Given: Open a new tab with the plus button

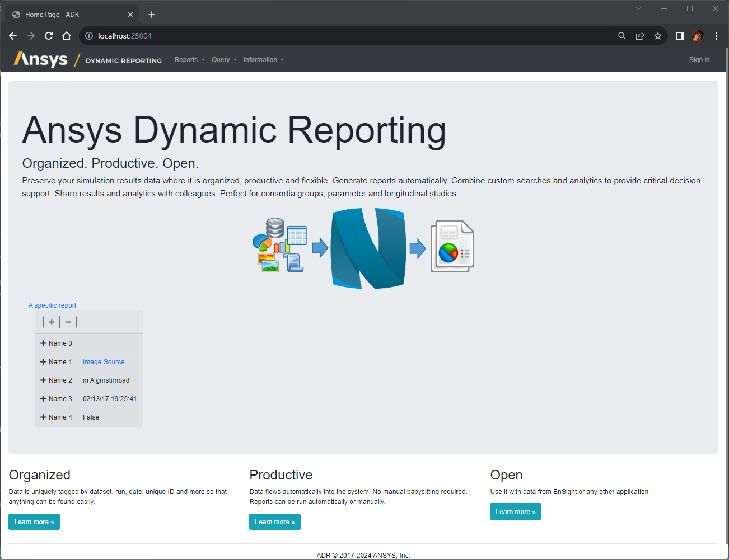Looking at the screenshot, I should point(152,15).
